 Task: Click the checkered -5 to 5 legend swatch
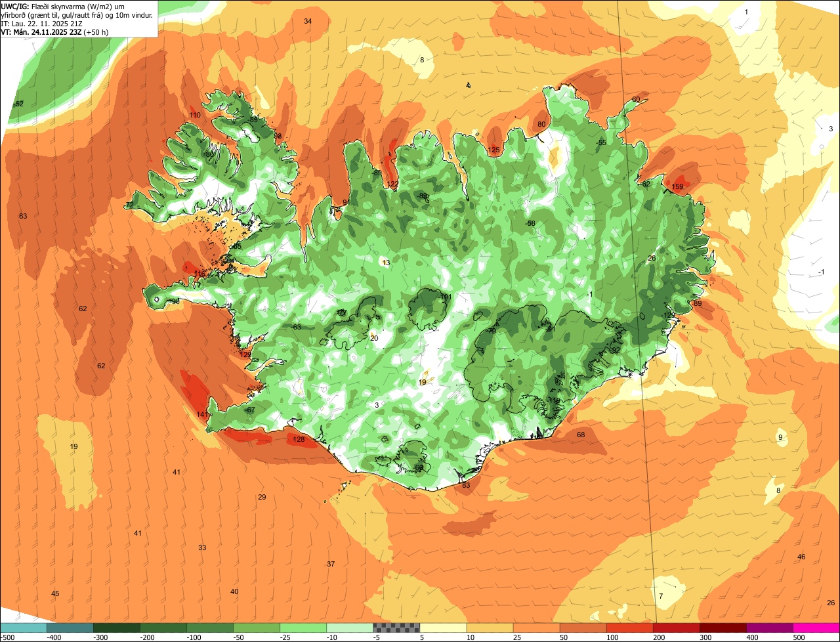[x=396, y=628]
